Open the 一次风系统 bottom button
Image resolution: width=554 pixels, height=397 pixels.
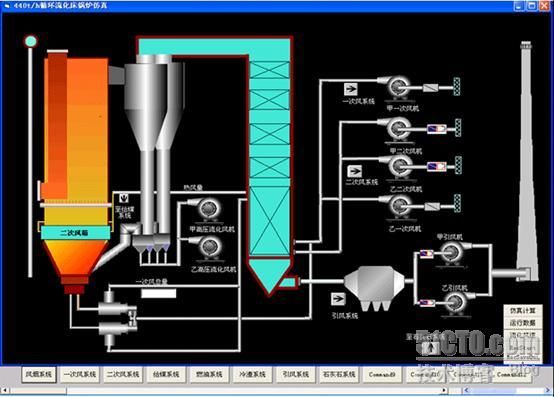pyautogui.click(x=80, y=374)
